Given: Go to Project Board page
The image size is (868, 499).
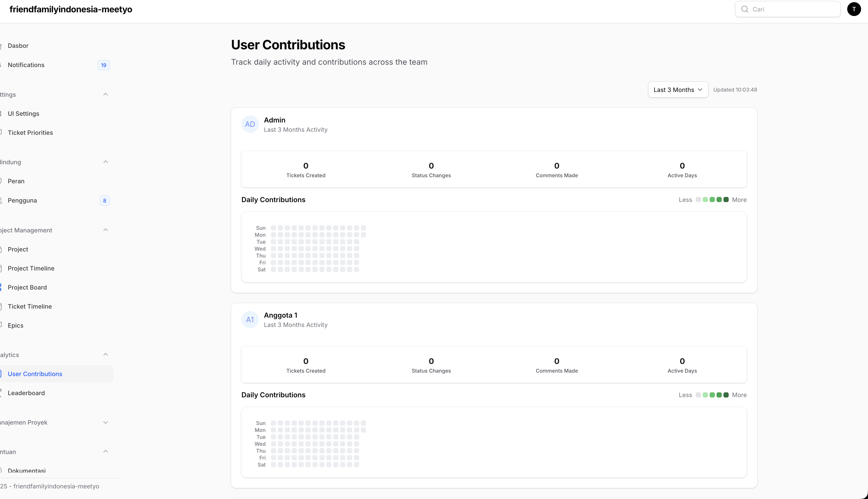Looking at the screenshot, I should pyautogui.click(x=27, y=288).
